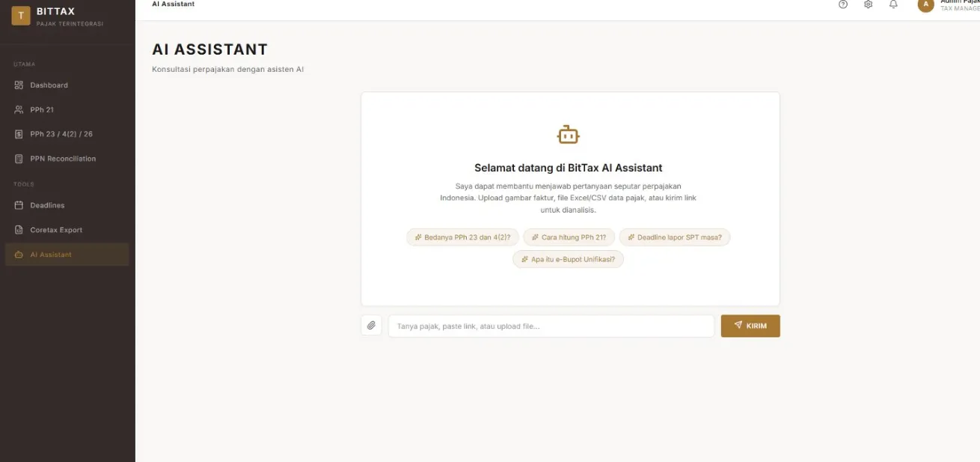This screenshot has width=980, height=462.
Task: Attach a file using the paperclip icon
Action: tap(371, 326)
